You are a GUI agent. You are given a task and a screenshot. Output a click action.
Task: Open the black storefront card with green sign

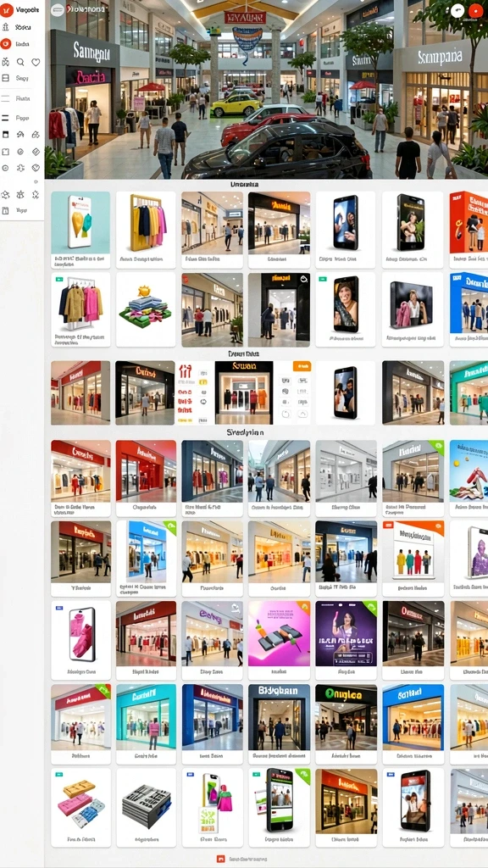tap(346, 724)
